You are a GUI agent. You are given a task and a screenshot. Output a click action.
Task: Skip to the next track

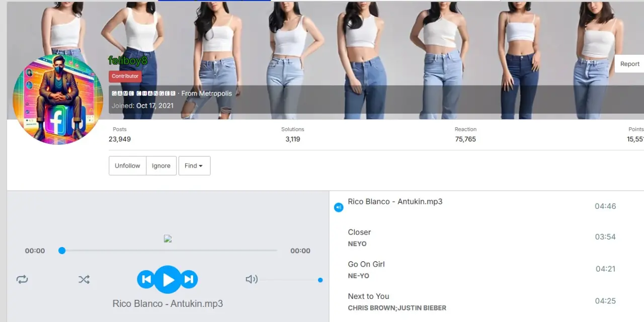[x=189, y=279]
